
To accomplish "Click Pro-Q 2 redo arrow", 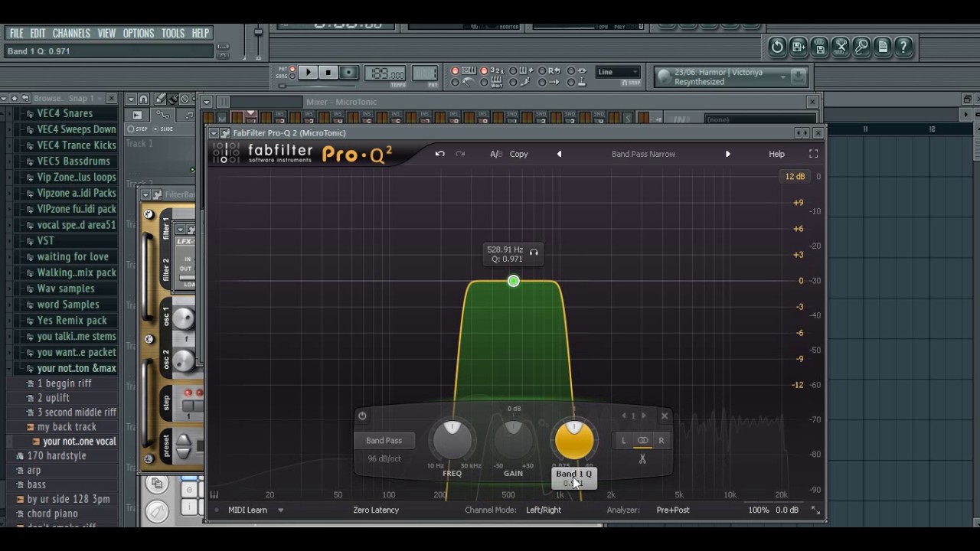I will point(460,154).
